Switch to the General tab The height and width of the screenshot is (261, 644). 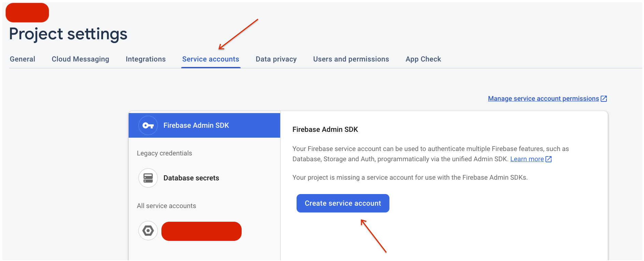(x=23, y=59)
